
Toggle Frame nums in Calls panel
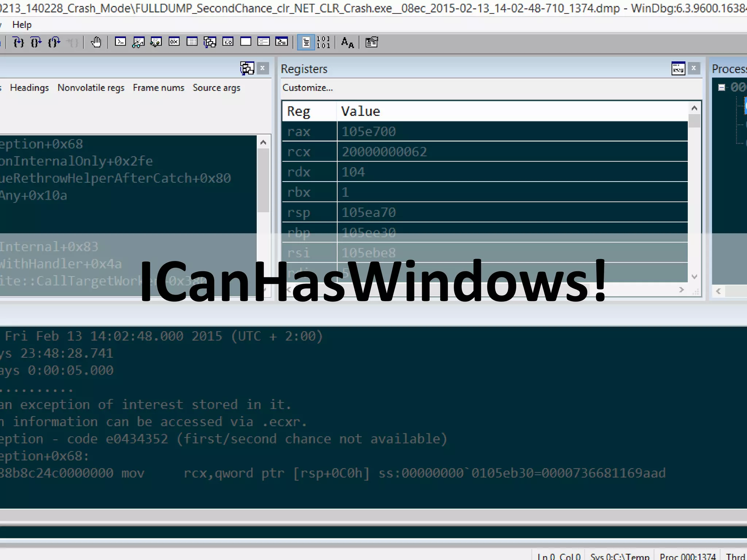click(x=158, y=88)
